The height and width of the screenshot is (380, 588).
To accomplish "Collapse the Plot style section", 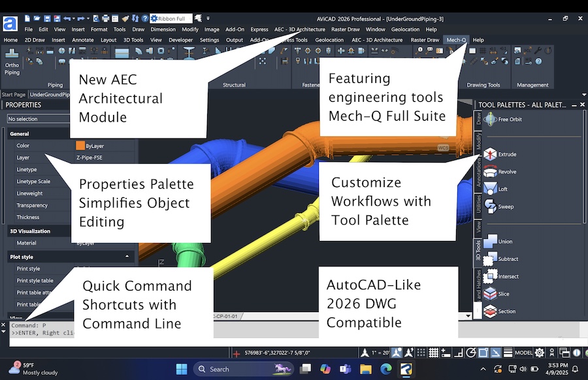I will click(128, 257).
